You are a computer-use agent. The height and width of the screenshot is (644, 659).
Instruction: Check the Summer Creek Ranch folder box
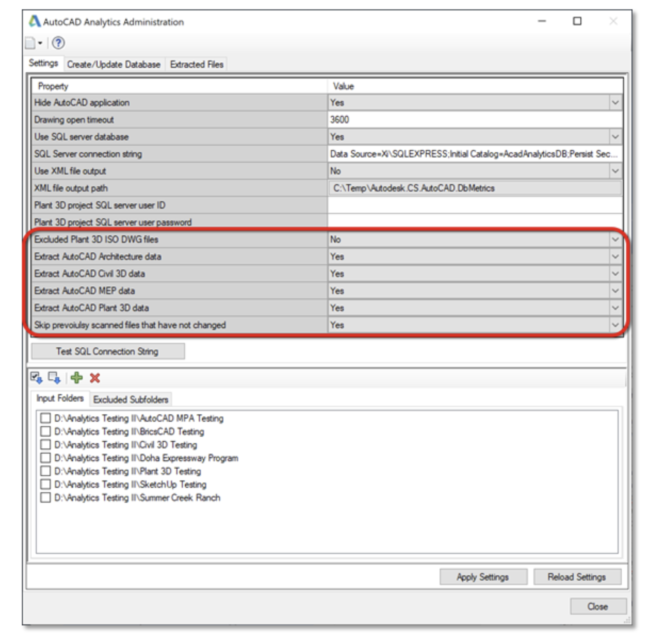[x=45, y=497]
